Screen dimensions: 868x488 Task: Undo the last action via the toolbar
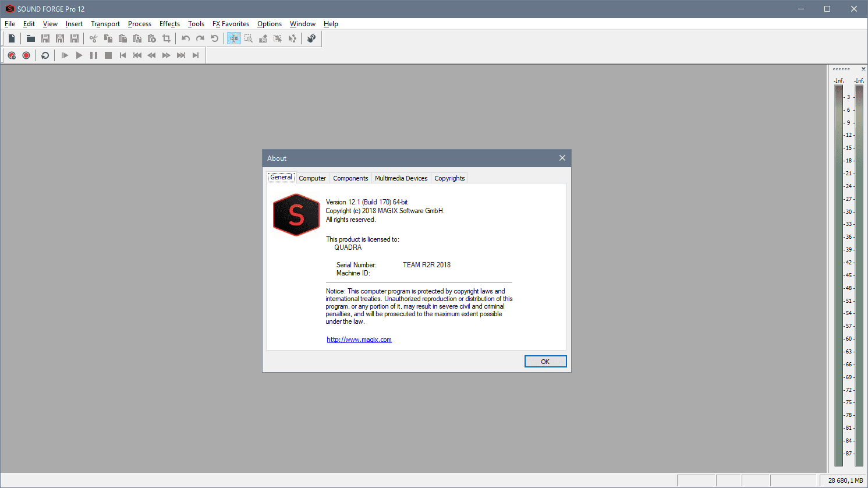pos(186,38)
